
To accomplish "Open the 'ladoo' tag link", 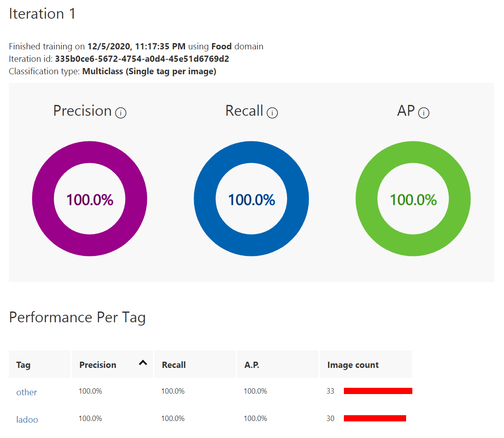I will click(x=27, y=420).
